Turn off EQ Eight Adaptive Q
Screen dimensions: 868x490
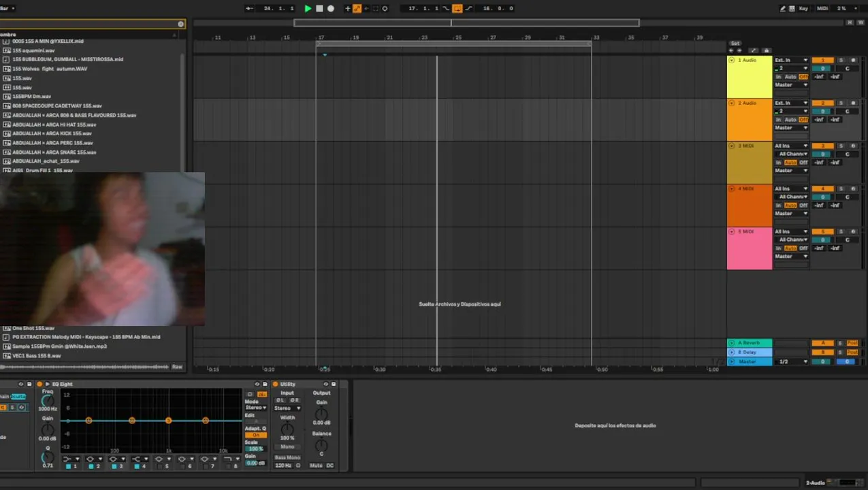click(x=255, y=435)
